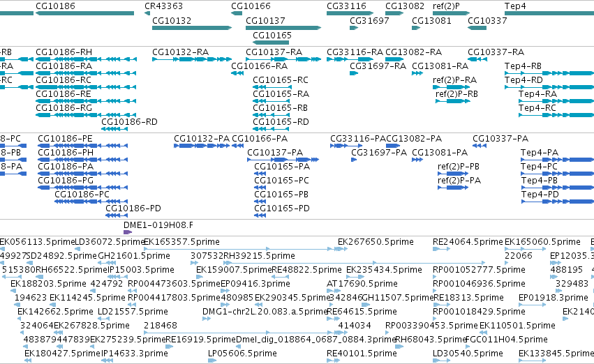Screen dimensions: 594x364
Task: Select transcript CG10186-RC
Action: 86,87
